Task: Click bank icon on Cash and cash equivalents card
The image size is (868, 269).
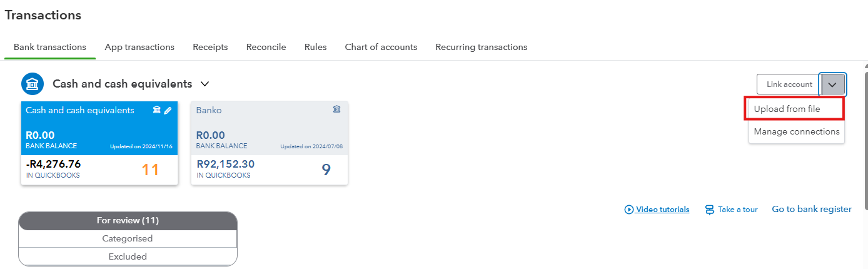Action: coord(157,111)
